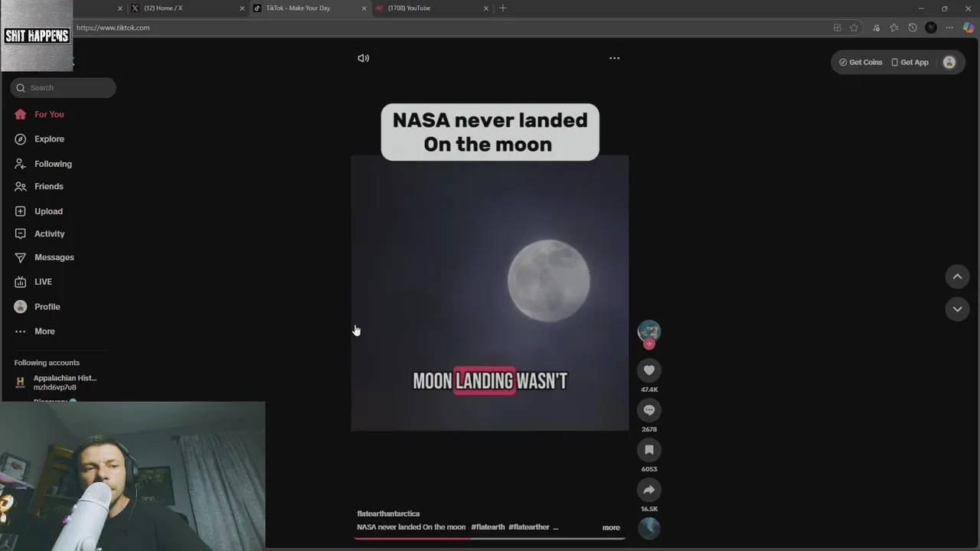
Task: Click the TikTok Search field
Action: click(63, 87)
